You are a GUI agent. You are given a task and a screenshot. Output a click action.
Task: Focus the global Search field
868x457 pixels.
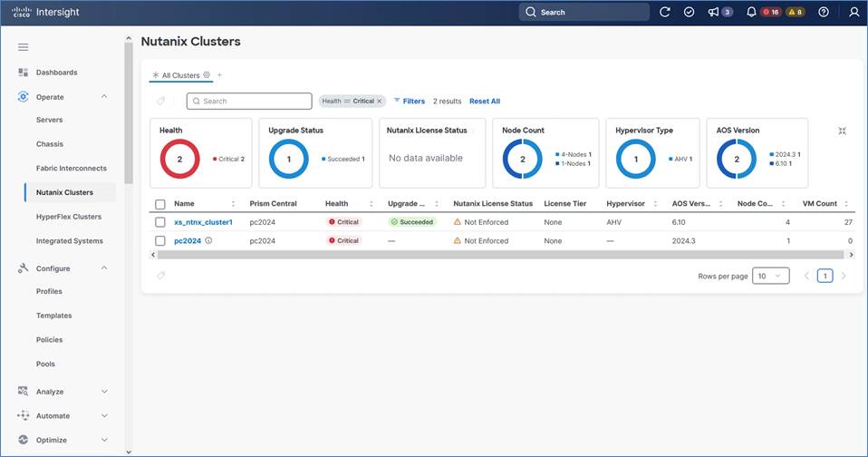click(x=584, y=12)
